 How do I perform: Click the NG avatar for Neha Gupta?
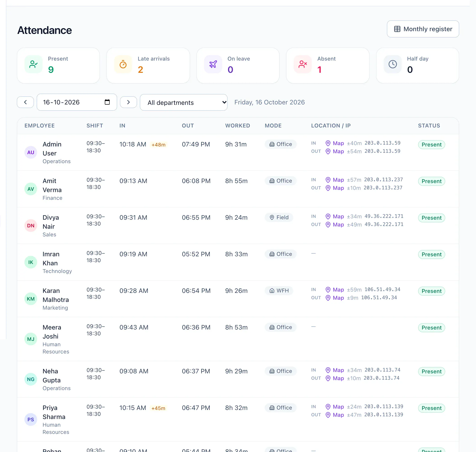pyautogui.click(x=31, y=379)
